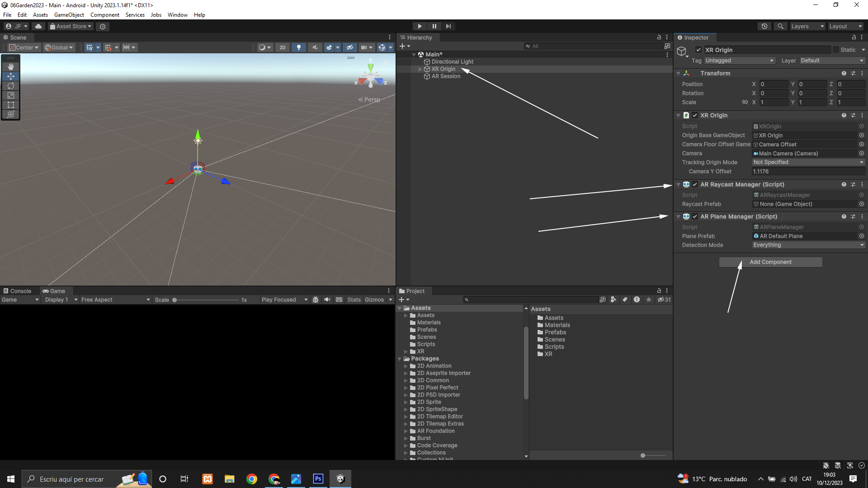The image size is (868, 488).
Task: Toggle the Static checkbox for XR Origin
Action: 836,50
